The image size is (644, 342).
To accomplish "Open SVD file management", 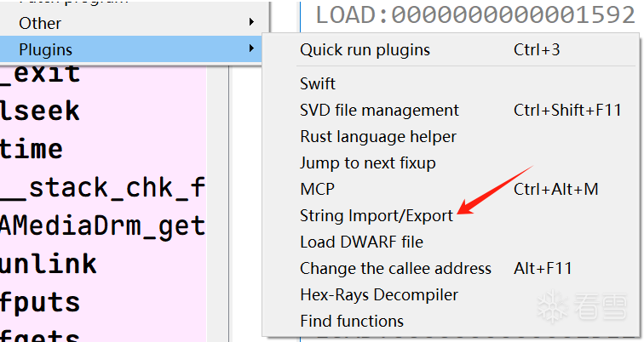I will pos(379,110).
